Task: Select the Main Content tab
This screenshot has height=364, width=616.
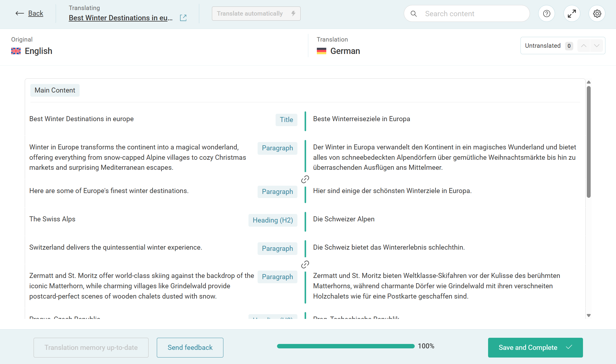Action: [x=55, y=90]
